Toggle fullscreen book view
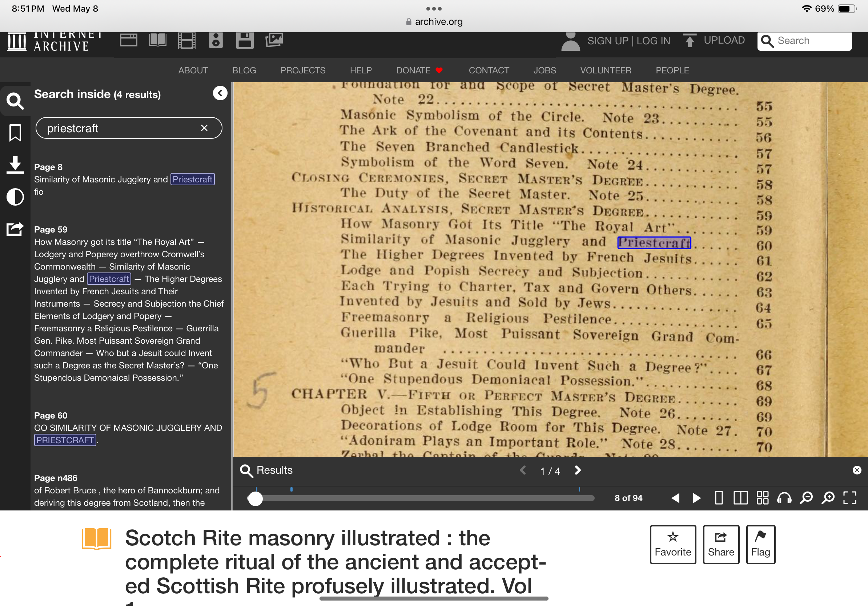The height and width of the screenshot is (606, 868). point(850,498)
